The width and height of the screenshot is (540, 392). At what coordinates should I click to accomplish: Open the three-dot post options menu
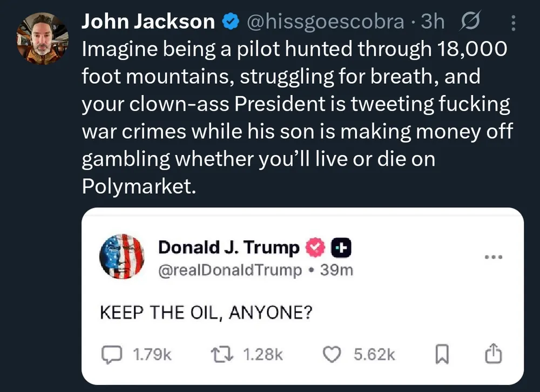512,22
